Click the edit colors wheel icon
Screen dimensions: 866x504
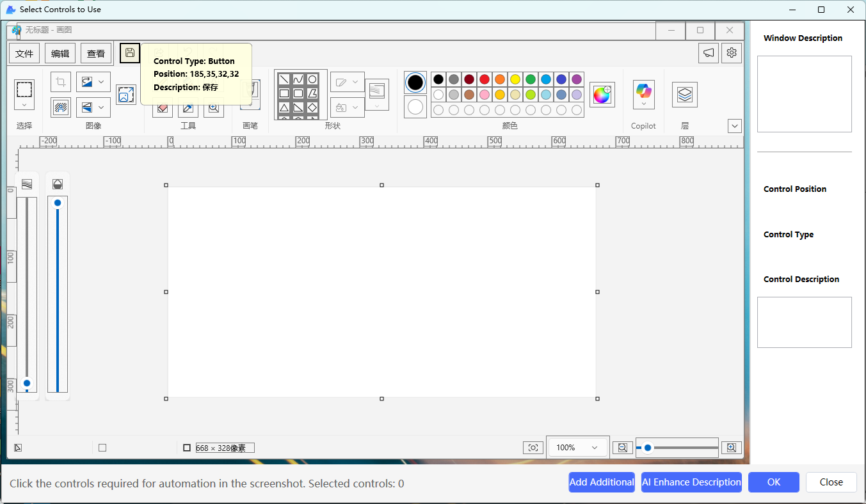click(x=602, y=95)
